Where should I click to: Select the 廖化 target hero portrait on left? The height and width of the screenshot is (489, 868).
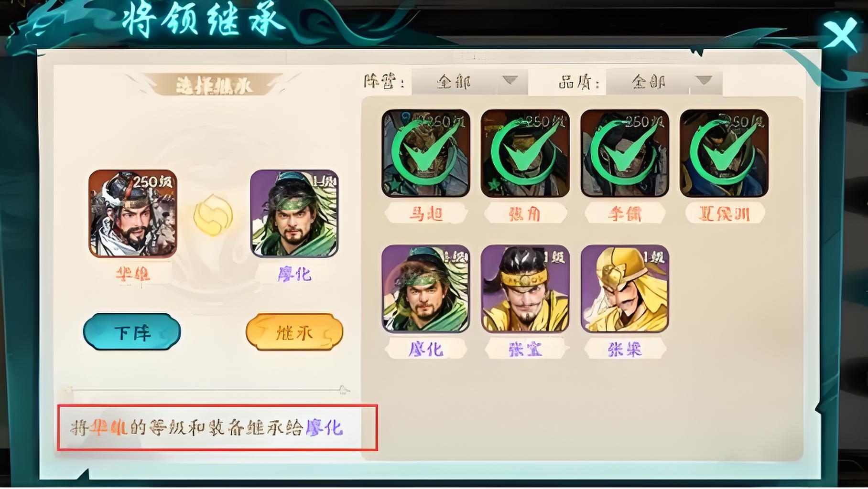point(294,213)
